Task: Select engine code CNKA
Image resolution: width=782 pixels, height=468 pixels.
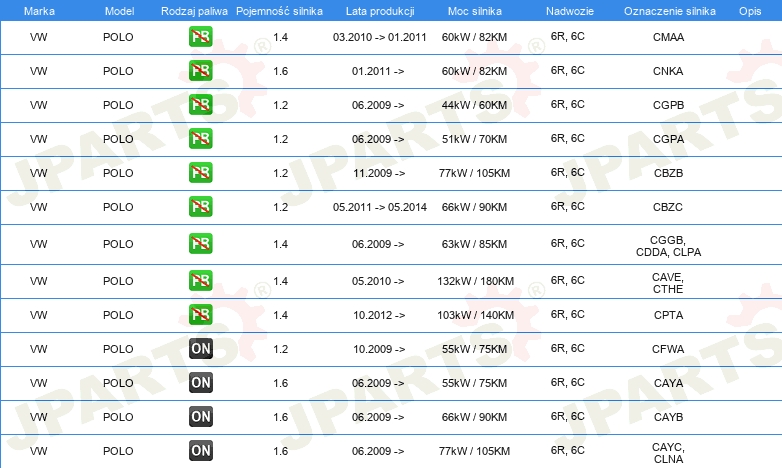Action: 668,71
